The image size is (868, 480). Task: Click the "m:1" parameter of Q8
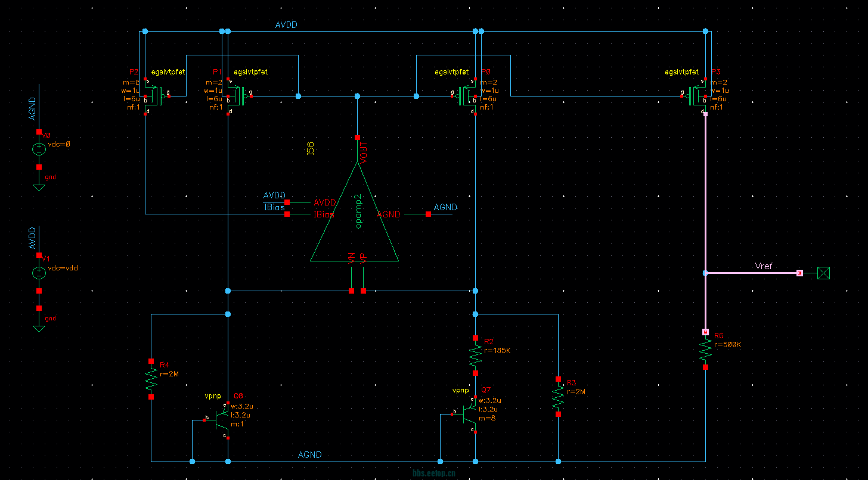click(237, 424)
